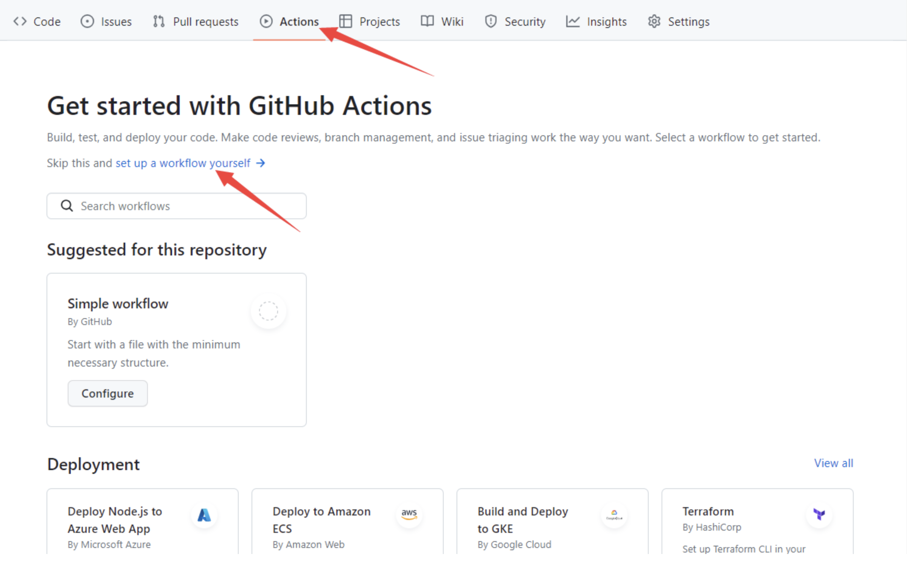
Task: Click the Insights graph icon
Action: (x=572, y=21)
